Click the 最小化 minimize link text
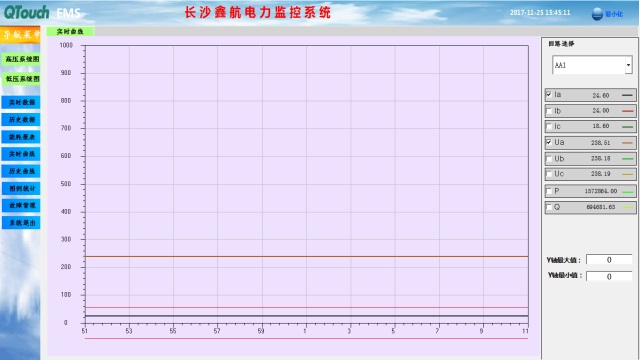Image resolution: width=640 pixels, height=360 pixels. 614,14
